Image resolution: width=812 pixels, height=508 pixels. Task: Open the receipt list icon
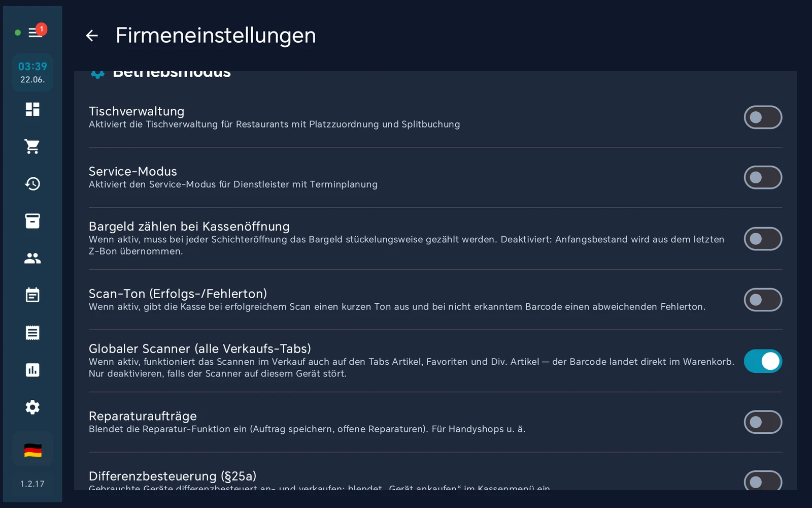tap(32, 333)
